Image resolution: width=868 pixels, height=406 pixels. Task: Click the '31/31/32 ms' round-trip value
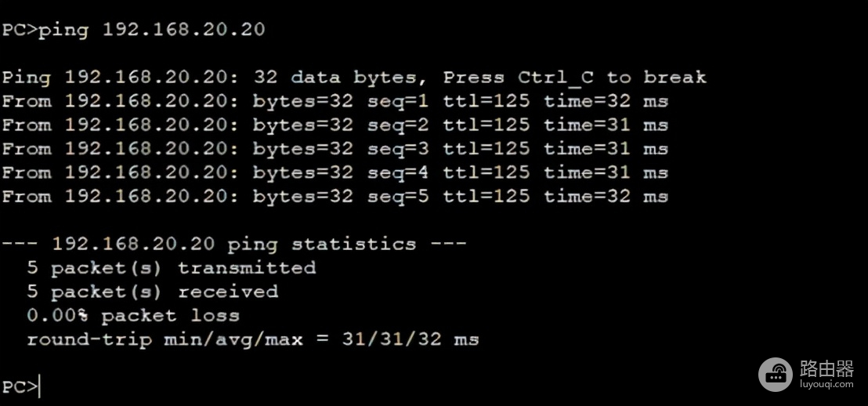tap(410, 339)
